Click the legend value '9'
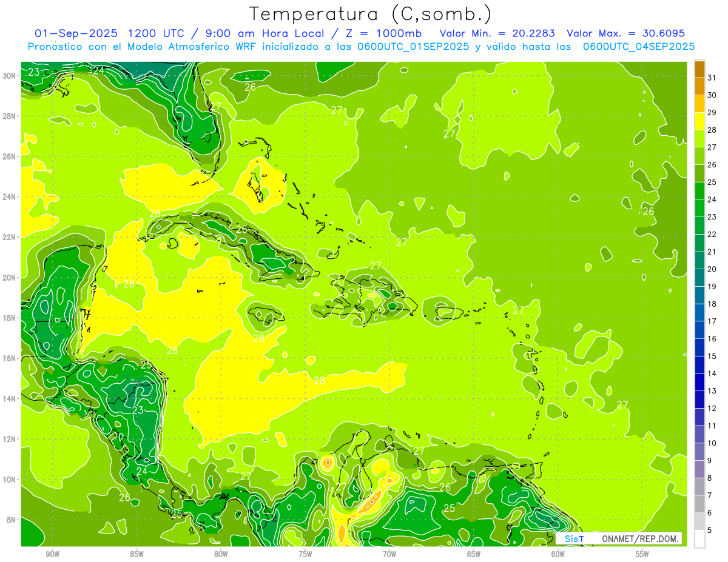 tap(710, 461)
